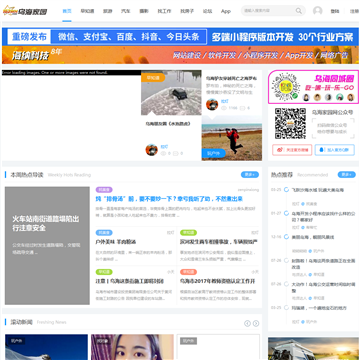Click blue tag above 户外美味 羊肉脆汤
This screenshot has height=360, width=360.
coord(104,233)
